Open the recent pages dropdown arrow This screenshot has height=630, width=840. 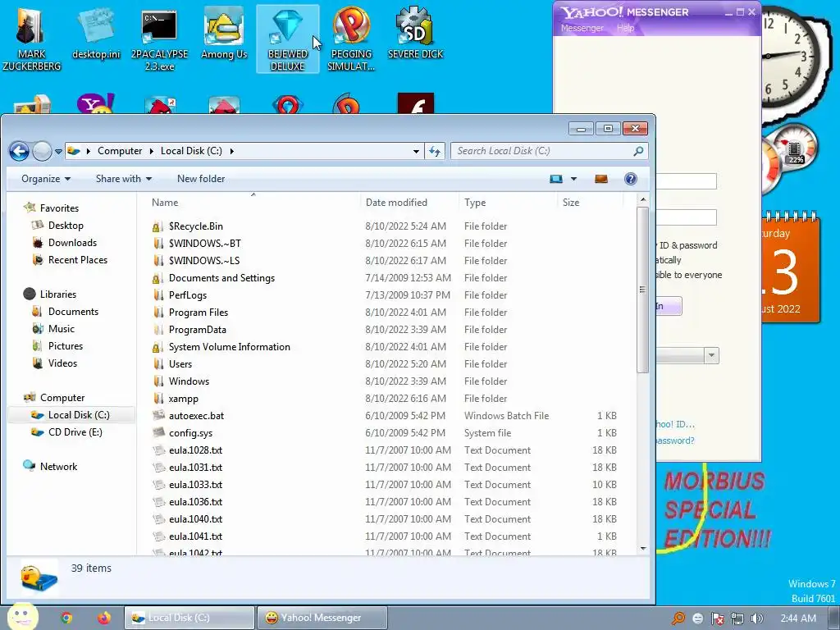click(58, 152)
